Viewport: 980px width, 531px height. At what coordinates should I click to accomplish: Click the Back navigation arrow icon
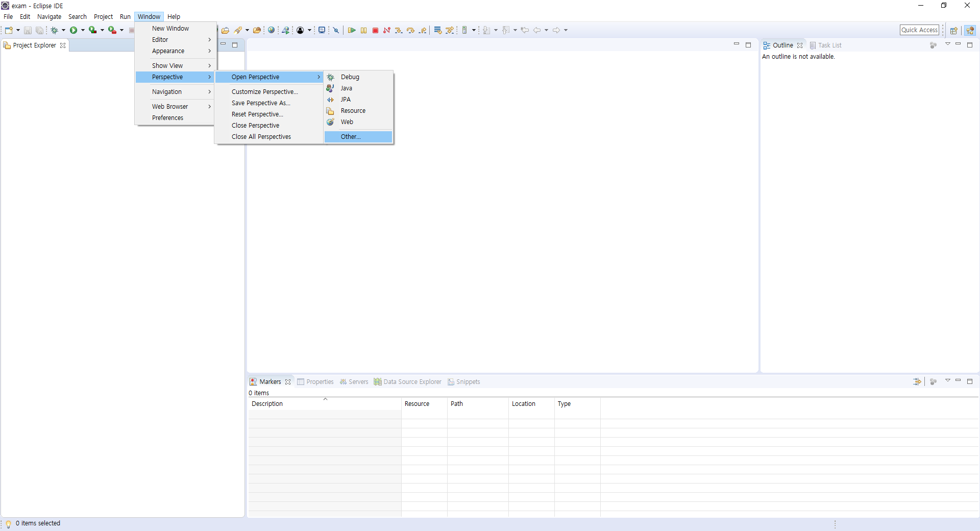click(x=537, y=30)
